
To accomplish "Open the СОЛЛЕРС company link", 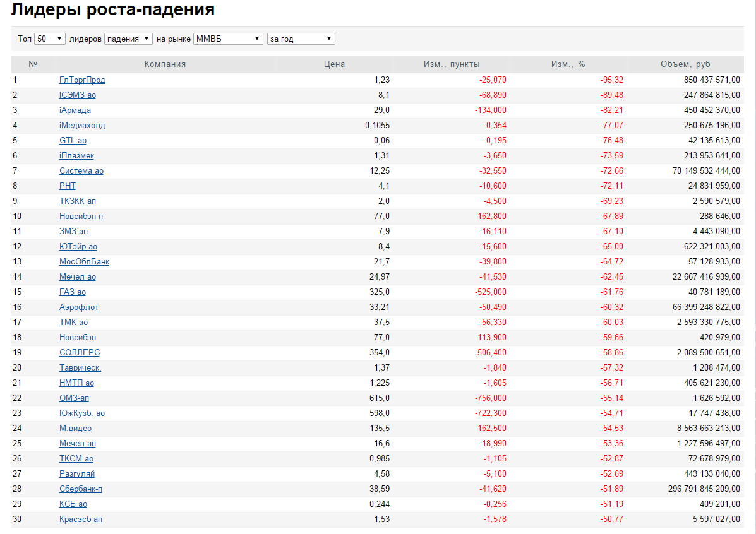I will [x=80, y=353].
